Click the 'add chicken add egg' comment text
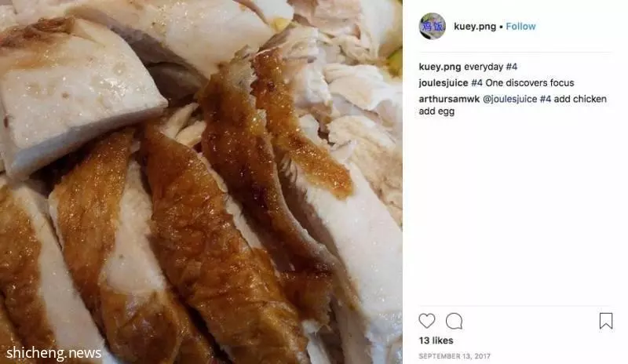Image resolution: width=628 pixels, height=364 pixels. pos(513,105)
